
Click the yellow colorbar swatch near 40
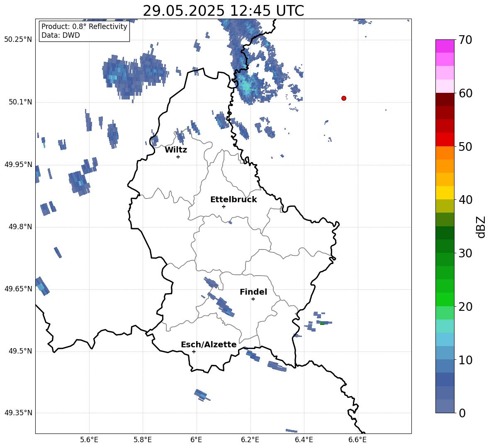tap(445, 193)
